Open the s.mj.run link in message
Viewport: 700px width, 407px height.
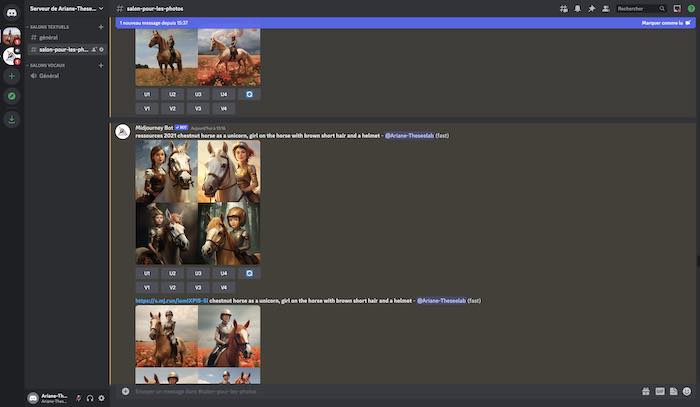point(172,301)
